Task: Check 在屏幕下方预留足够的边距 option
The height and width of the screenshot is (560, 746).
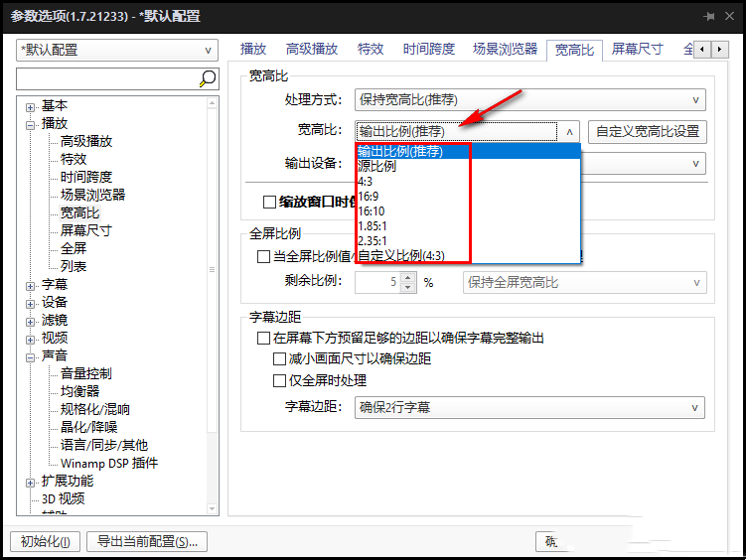Action: click(263, 338)
